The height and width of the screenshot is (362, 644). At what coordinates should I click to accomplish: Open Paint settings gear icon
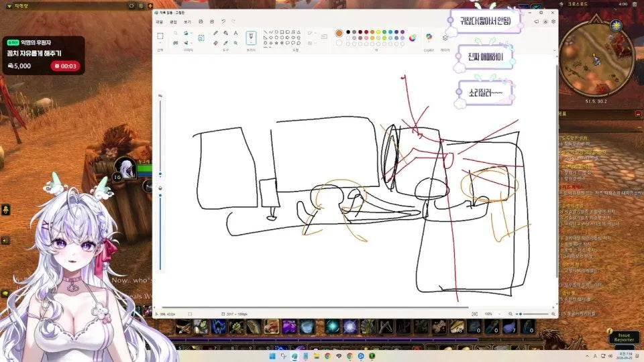pyautogui.click(x=553, y=21)
